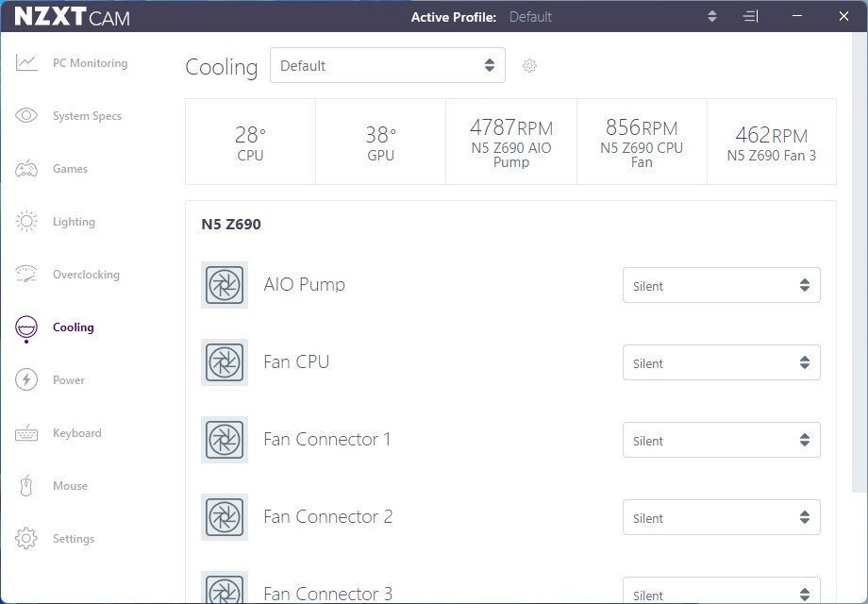Click the 38° GPU temperature tile
868x604 pixels.
[381, 142]
